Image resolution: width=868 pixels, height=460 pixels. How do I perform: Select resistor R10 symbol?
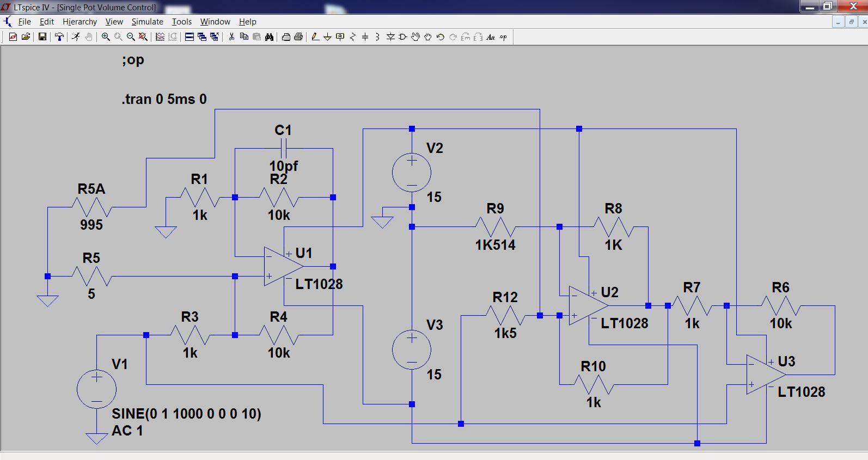(x=594, y=385)
